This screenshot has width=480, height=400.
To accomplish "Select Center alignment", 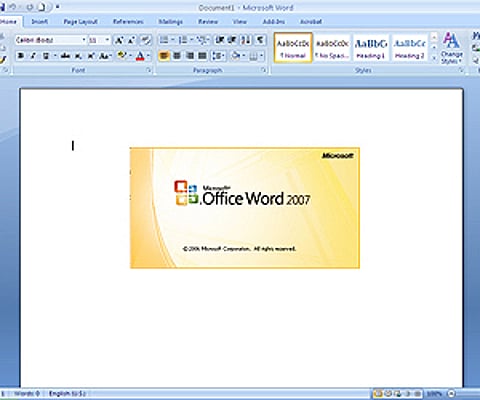I will click(177, 56).
